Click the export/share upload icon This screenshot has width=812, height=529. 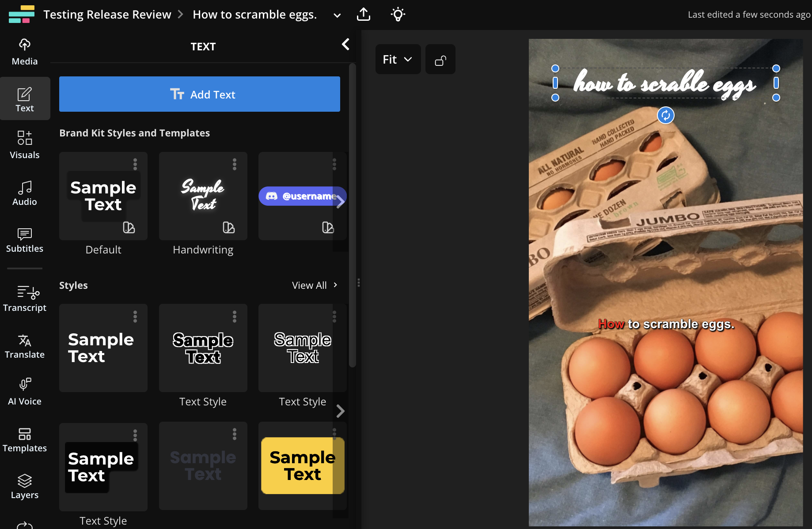pos(364,15)
